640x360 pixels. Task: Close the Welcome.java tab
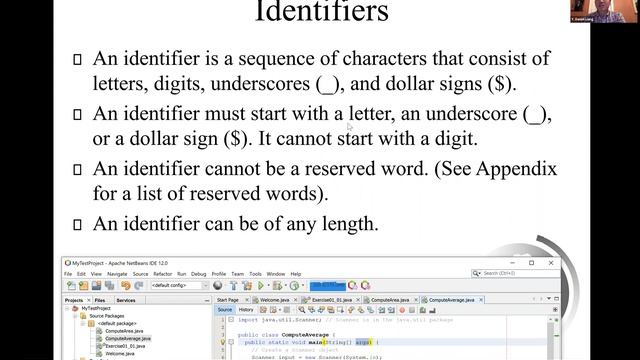[295, 300]
